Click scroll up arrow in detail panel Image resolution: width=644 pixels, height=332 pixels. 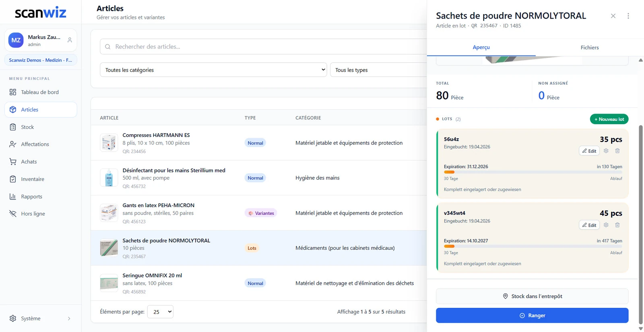point(641,60)
